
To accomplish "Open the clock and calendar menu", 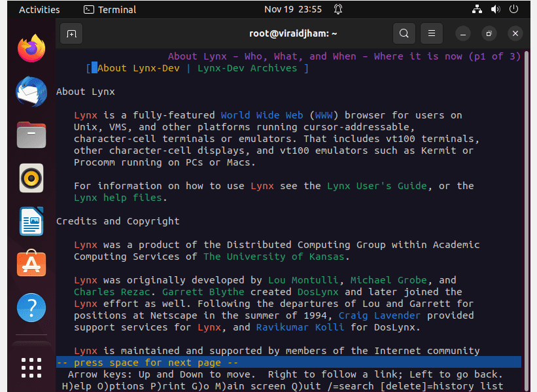I will point(293,9).
